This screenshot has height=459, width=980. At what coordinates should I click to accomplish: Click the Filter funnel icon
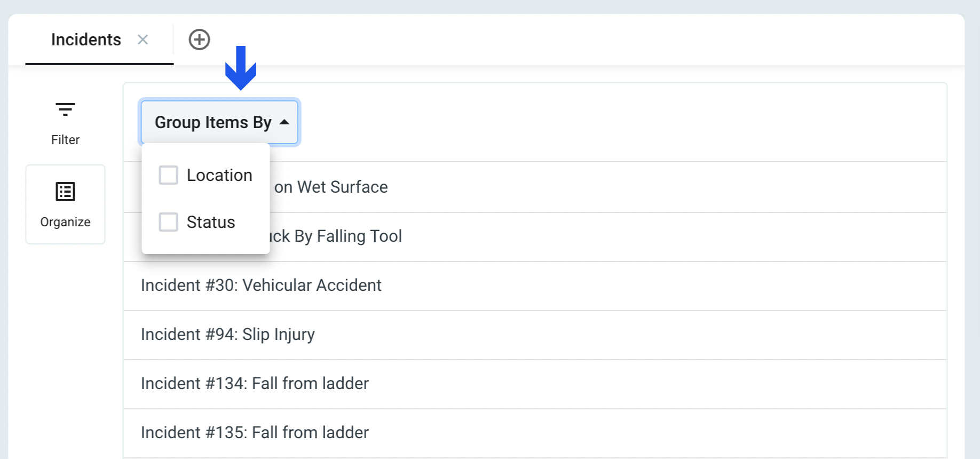65,109
